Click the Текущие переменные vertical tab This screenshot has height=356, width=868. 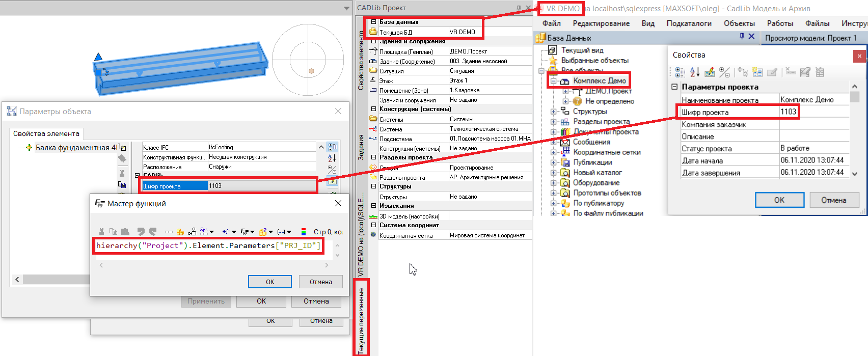(361, 318)
